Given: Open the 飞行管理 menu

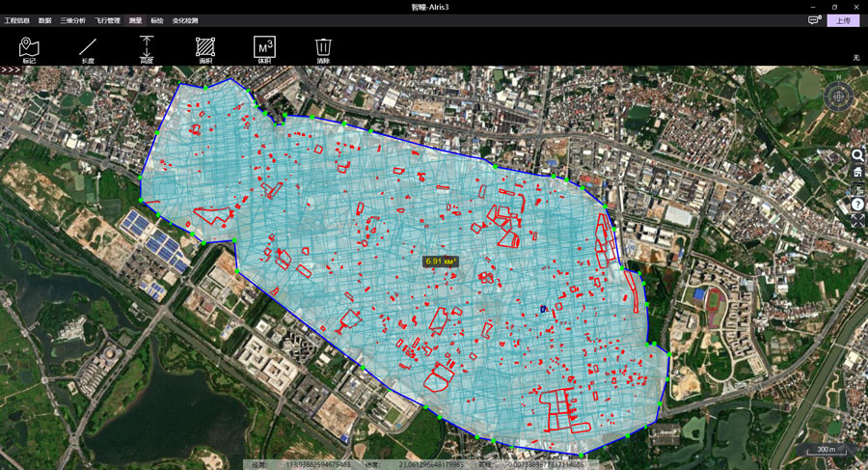Looking at the screenshot, I should coord(107,20).
